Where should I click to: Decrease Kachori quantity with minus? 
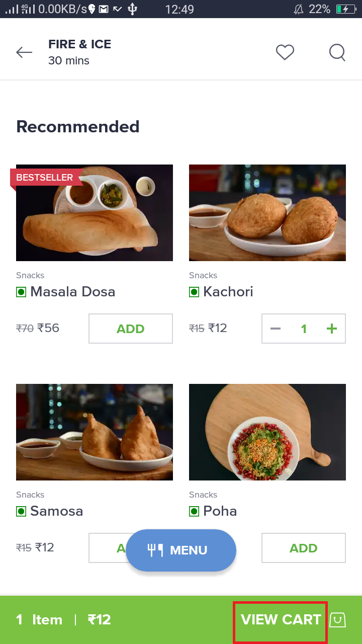(x=276, y=329)
